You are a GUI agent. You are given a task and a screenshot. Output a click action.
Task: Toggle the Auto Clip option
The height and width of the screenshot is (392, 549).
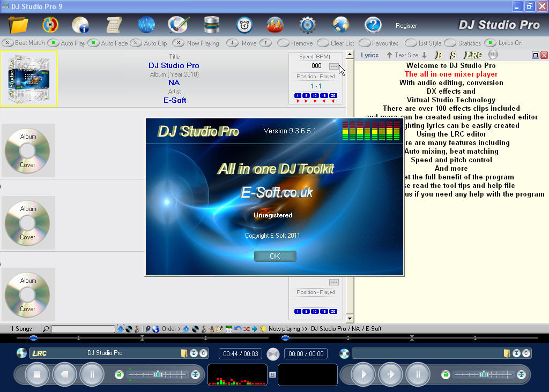click(136, 43)
